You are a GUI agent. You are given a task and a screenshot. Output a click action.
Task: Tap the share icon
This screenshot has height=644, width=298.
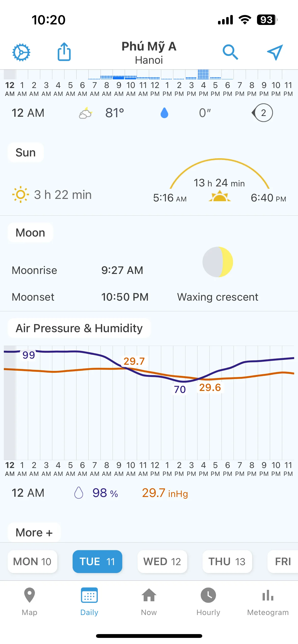(x=64, y=52)
